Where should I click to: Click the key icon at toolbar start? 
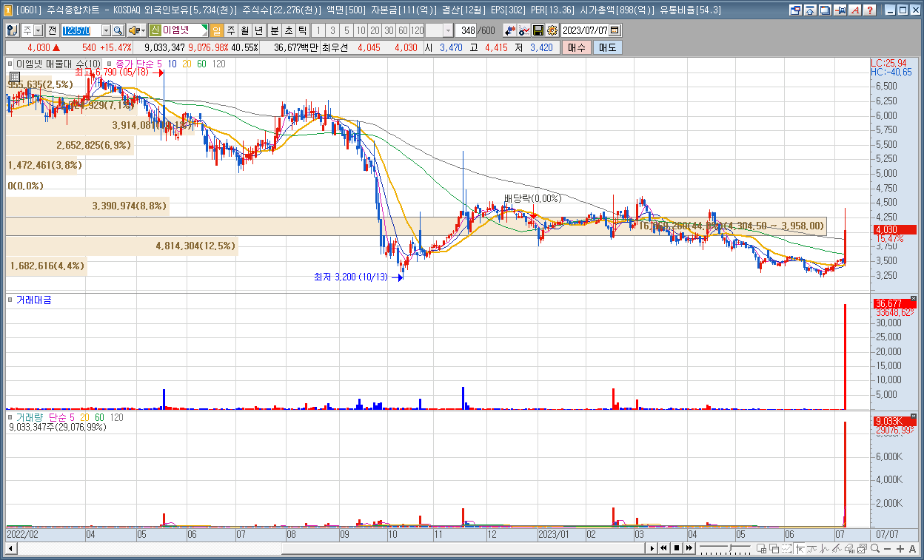(x=13, y=30)
